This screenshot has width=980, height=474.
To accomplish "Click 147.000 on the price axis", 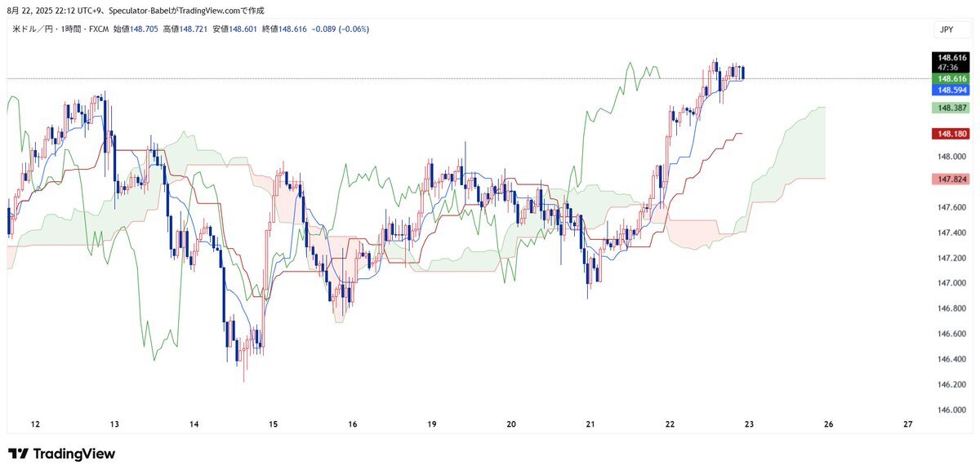I will point(953,283).
